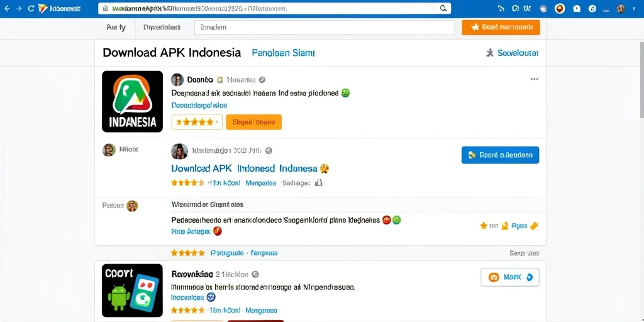Screen dimensions: 644x322
Task: Open the Rocnguate link
Action: pyautogui.click(x=227, y=253)
